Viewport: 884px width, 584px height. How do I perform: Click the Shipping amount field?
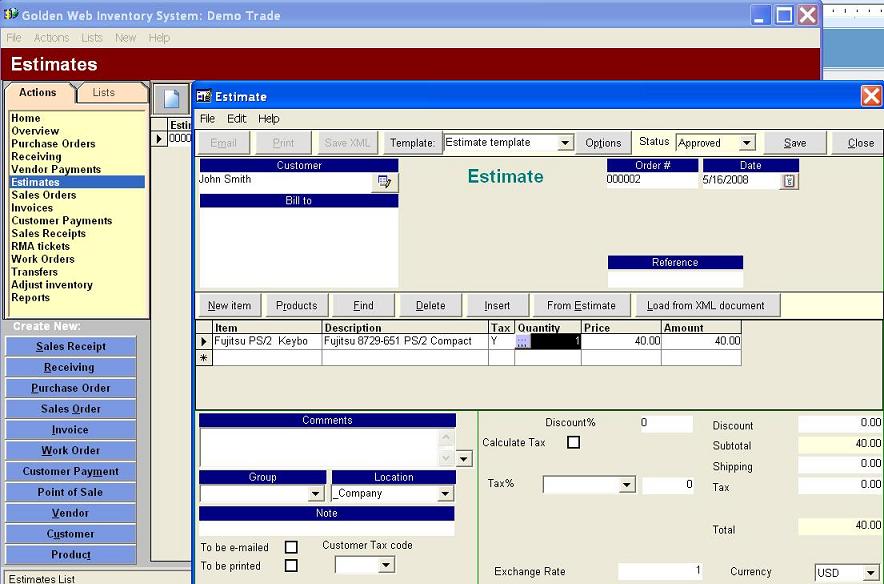click(x=840, y=464)
